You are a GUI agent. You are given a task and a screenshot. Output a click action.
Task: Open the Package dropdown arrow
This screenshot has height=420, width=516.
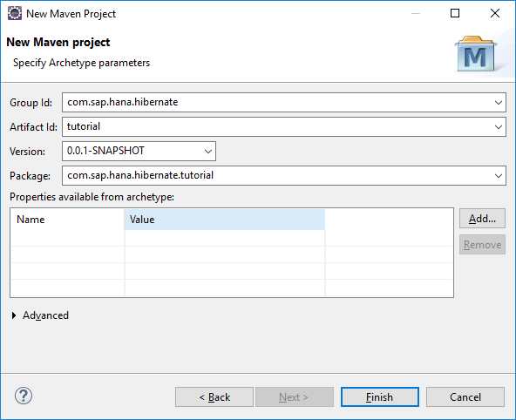coord(499,176)
